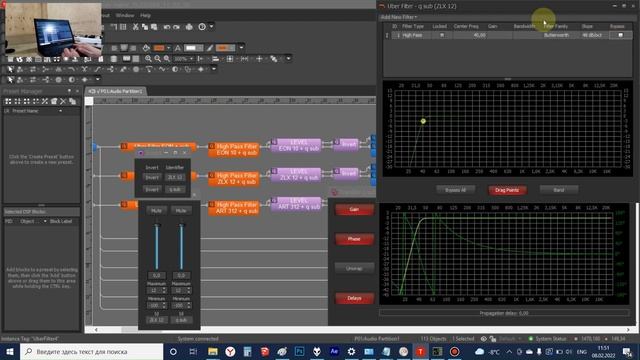Click the Windows search box on taskbar
The image size is (640, 360).
pyautogui.click(x=91, y=351)
